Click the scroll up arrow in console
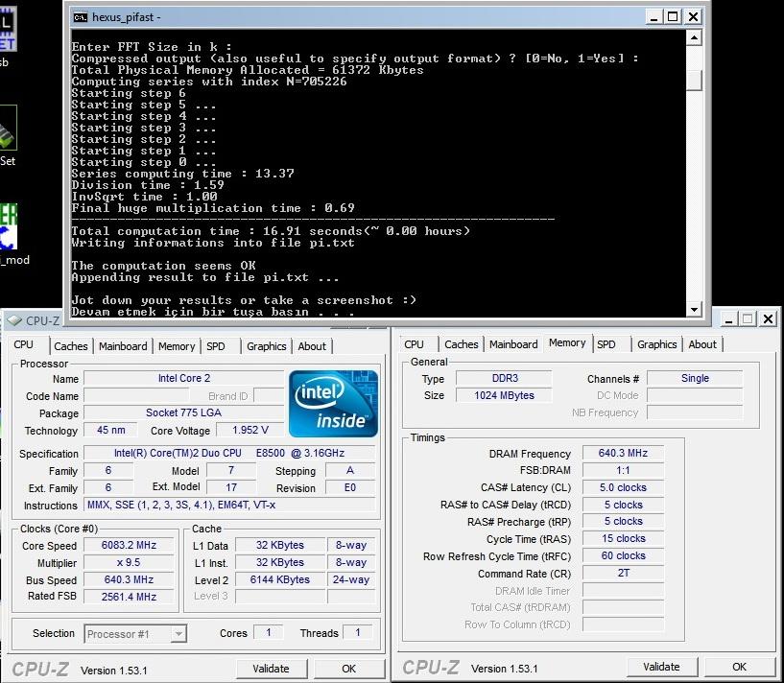This screenshot has width=784, height=683. tap(694, 37)
